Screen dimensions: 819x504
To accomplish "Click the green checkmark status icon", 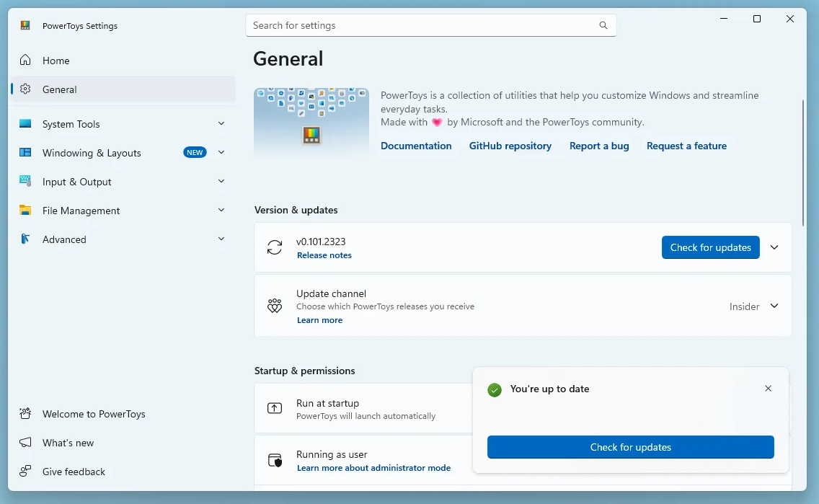I will click(494, 389).
